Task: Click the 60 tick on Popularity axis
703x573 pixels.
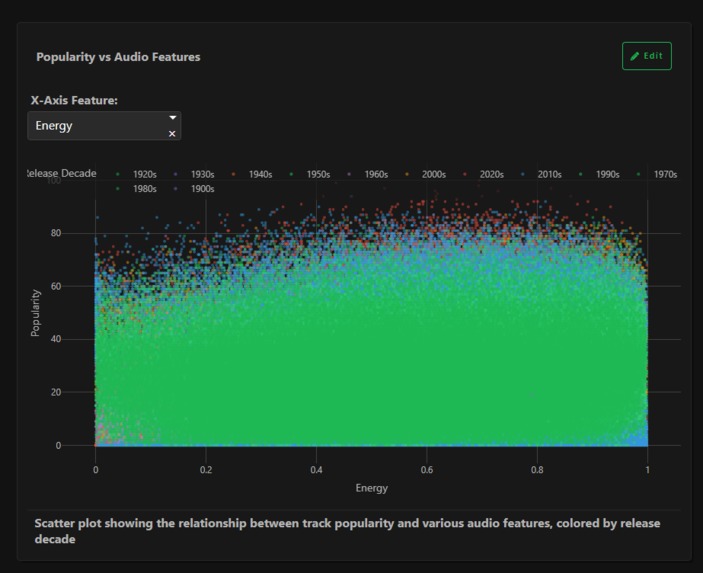Action: 56,286
